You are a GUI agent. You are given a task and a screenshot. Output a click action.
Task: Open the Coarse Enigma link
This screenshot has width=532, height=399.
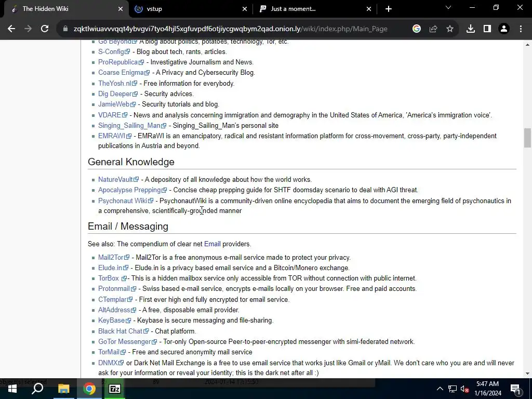124,73
